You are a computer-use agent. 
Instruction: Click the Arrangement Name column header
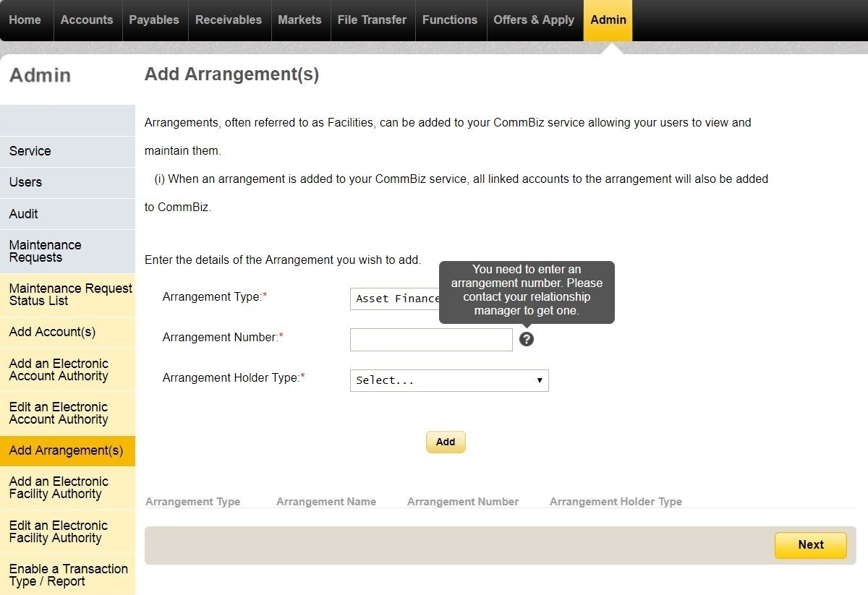coord(326,502)
